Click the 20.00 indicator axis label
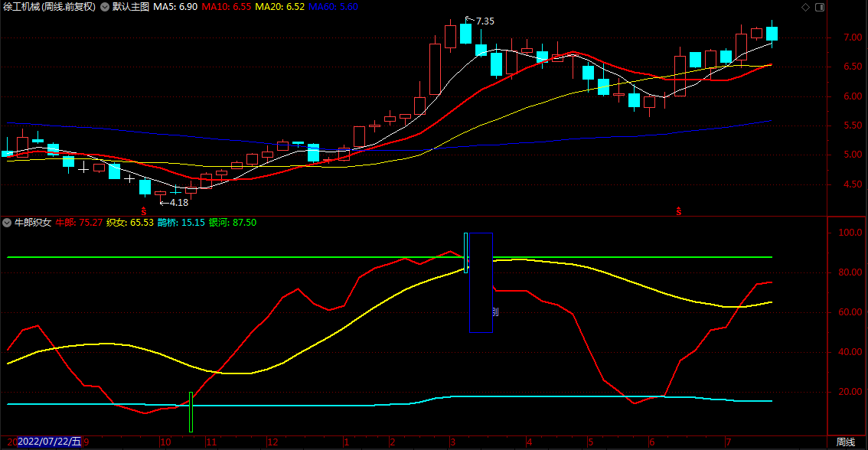 850,392
